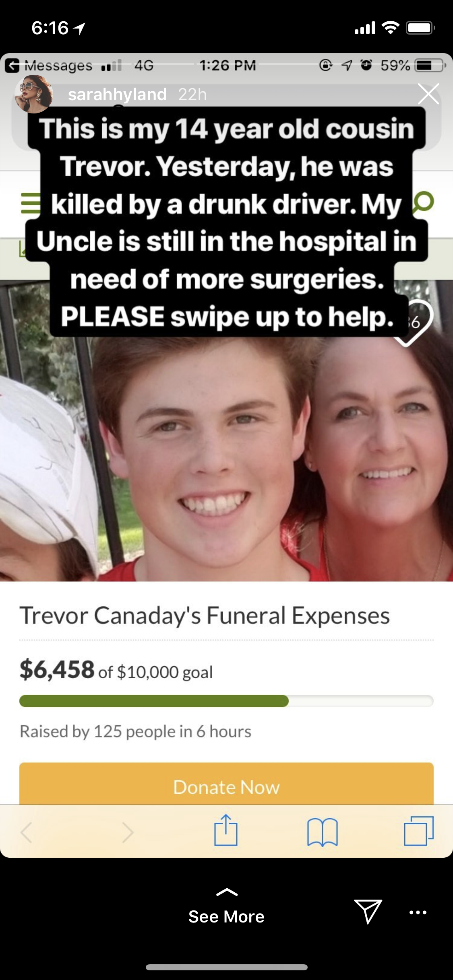Viewport: 453px width, 980px height.
Task: Tap the sarahhyland username
Action: pyautogui.click(x=117, y=95)
